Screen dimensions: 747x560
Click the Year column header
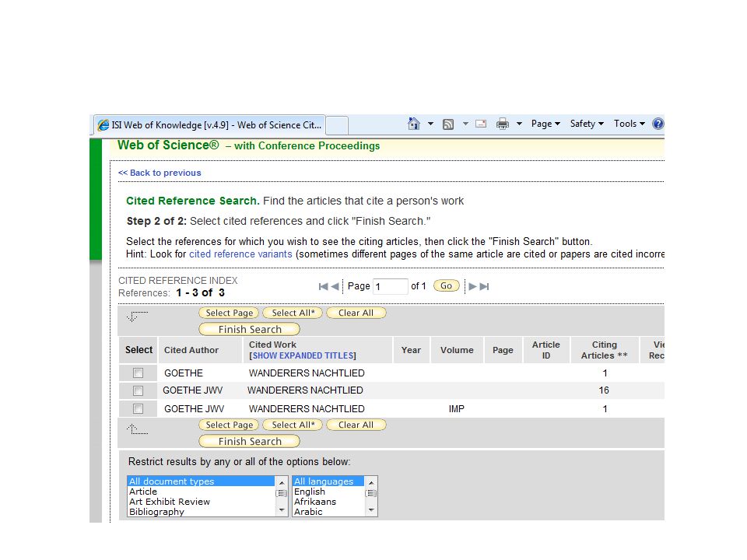411,350
